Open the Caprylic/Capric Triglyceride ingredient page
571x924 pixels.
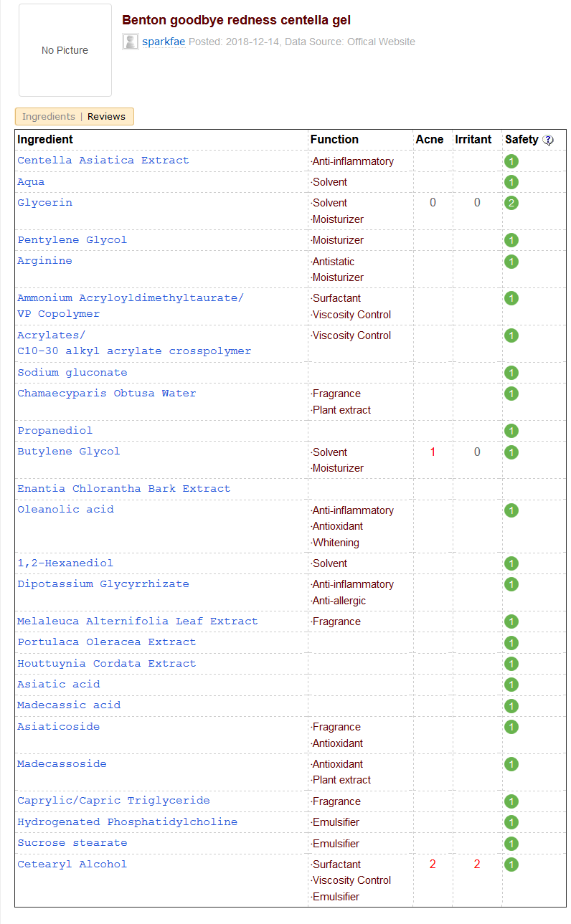113,801
